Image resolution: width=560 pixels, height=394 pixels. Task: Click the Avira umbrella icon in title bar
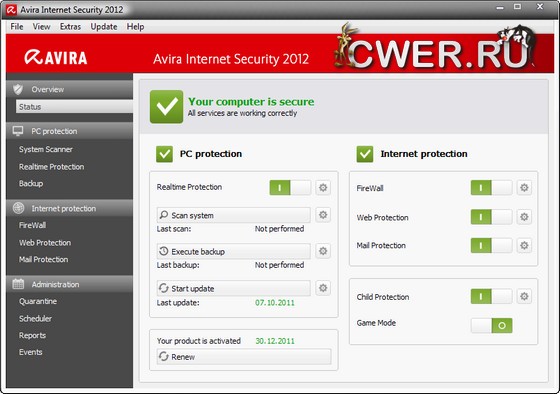[x=11, y=10]
